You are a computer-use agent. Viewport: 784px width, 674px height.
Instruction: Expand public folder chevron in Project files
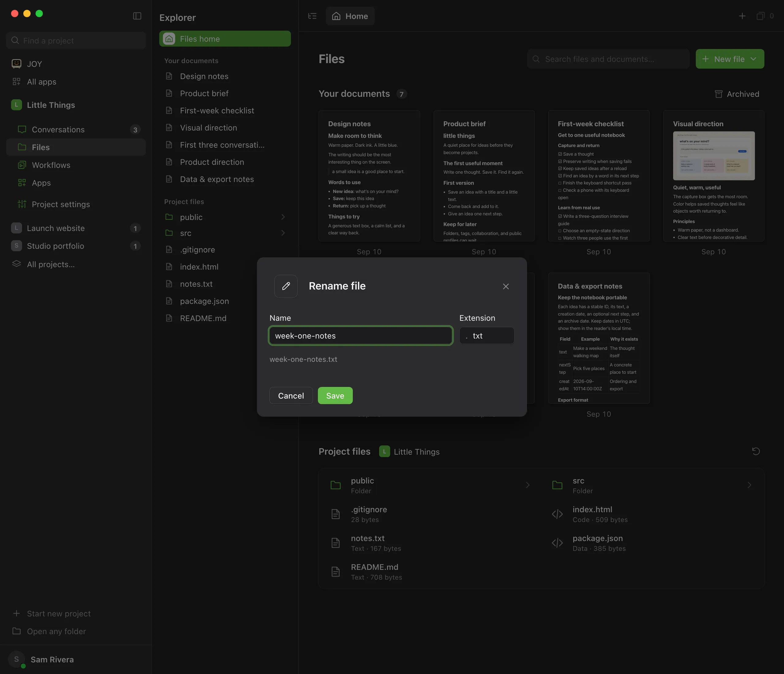point(527,485)
